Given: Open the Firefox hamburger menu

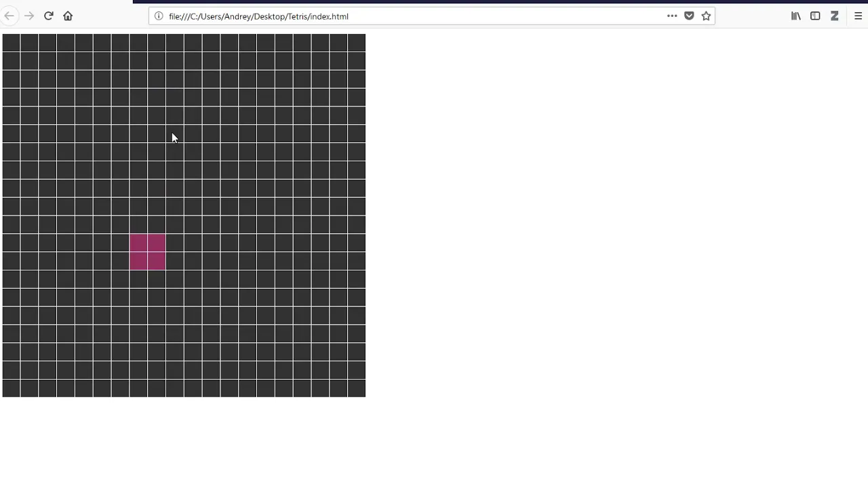Looking at the screenshot, I should coord(858,16).
